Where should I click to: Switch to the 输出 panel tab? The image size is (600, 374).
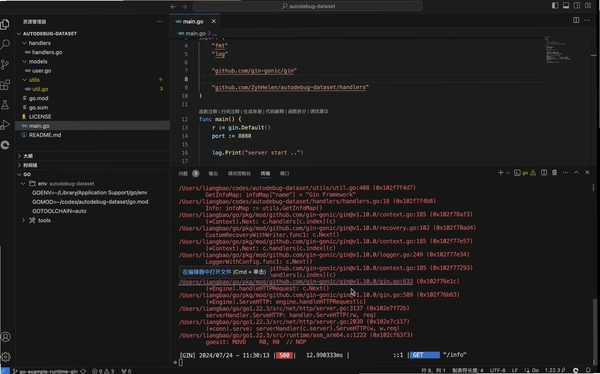coord(213,173)
